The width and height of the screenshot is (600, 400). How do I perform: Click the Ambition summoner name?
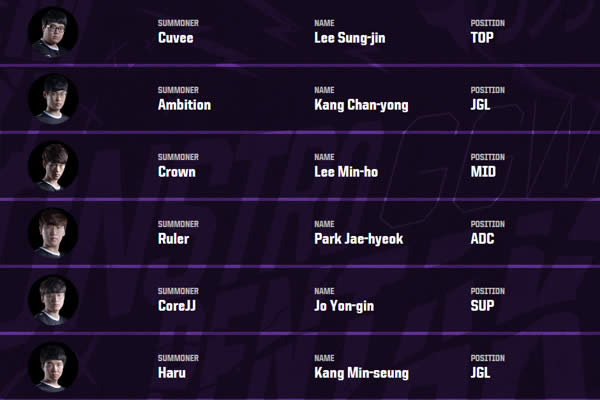coord(184,105)
